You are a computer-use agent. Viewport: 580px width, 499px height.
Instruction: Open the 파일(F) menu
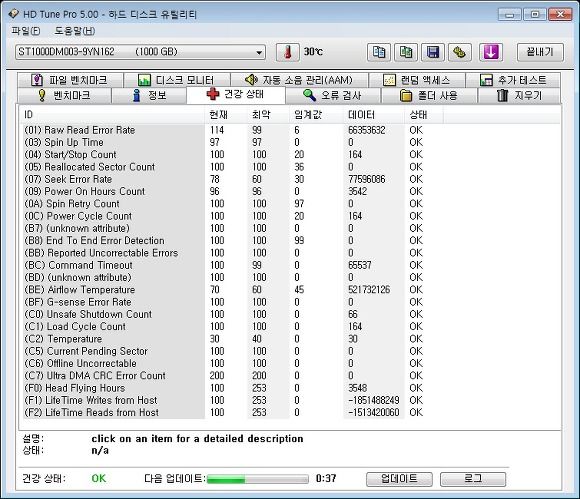point(26,31)
